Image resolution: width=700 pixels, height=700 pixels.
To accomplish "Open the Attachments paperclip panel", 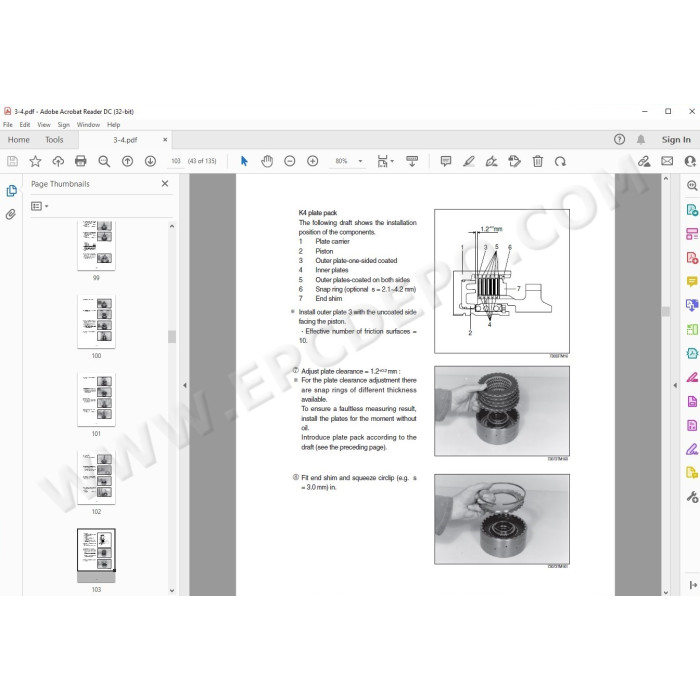I will coord(11,214).
